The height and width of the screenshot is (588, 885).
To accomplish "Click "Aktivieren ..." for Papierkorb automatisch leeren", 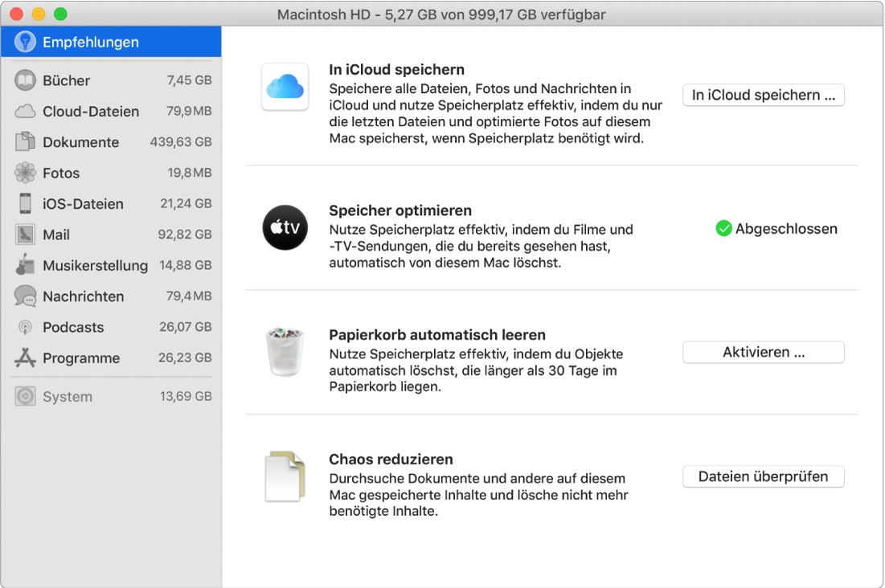I will (x=762, y=352).
